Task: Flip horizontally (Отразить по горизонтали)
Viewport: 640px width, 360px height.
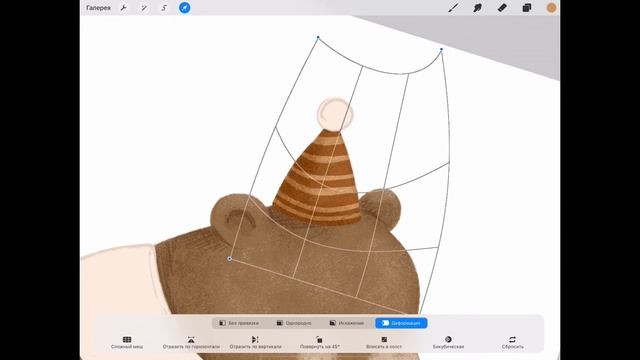Action: 191,342
